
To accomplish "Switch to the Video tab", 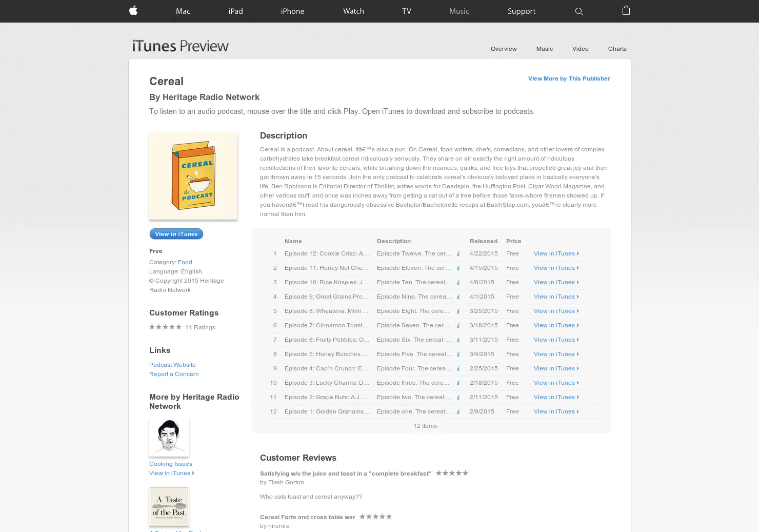I will 581,49.
